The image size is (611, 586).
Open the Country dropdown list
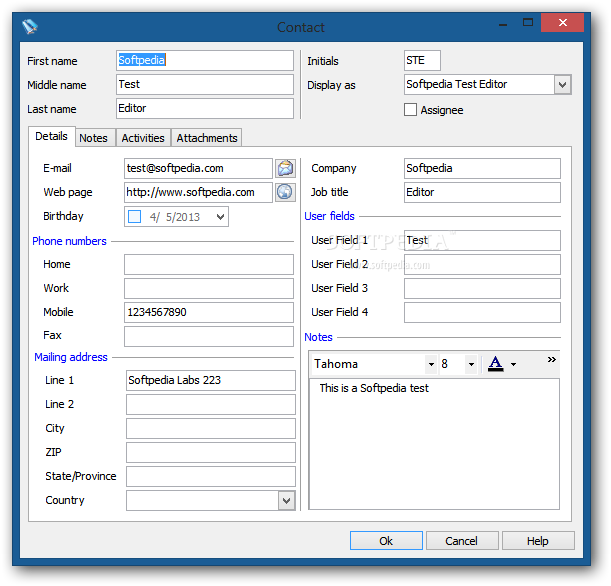(x=286, y=500)
